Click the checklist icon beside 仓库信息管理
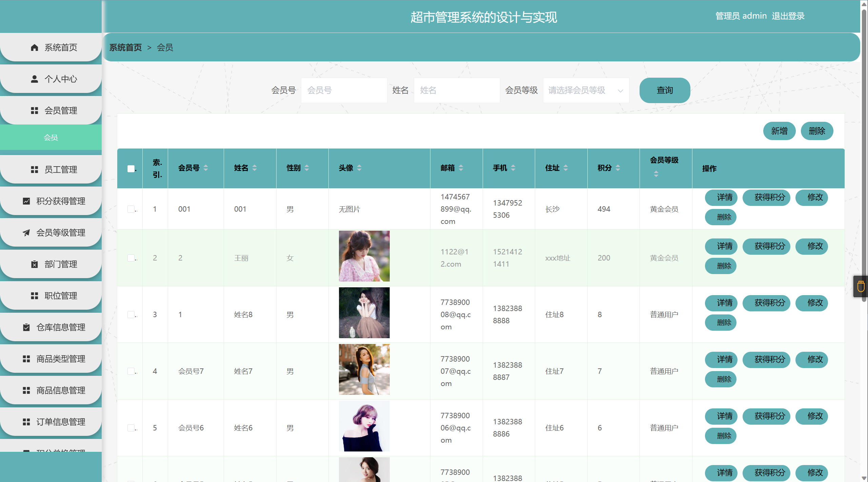 pos(26,327)
